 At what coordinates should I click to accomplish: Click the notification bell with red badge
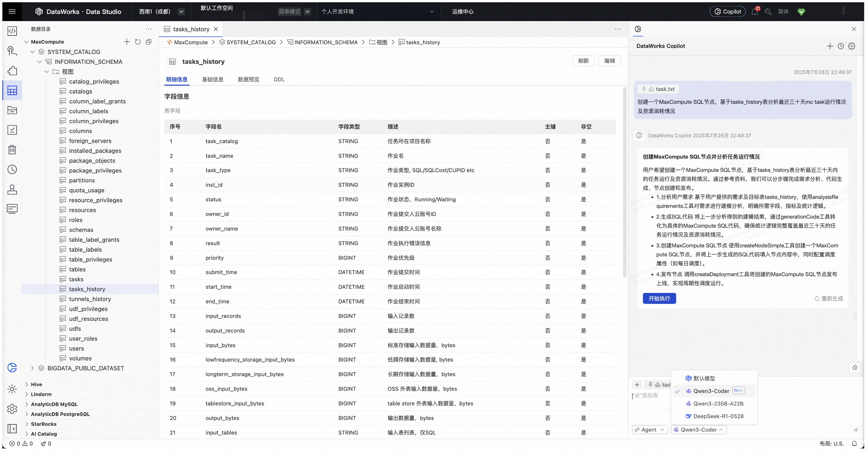click(x=754, y=12)
